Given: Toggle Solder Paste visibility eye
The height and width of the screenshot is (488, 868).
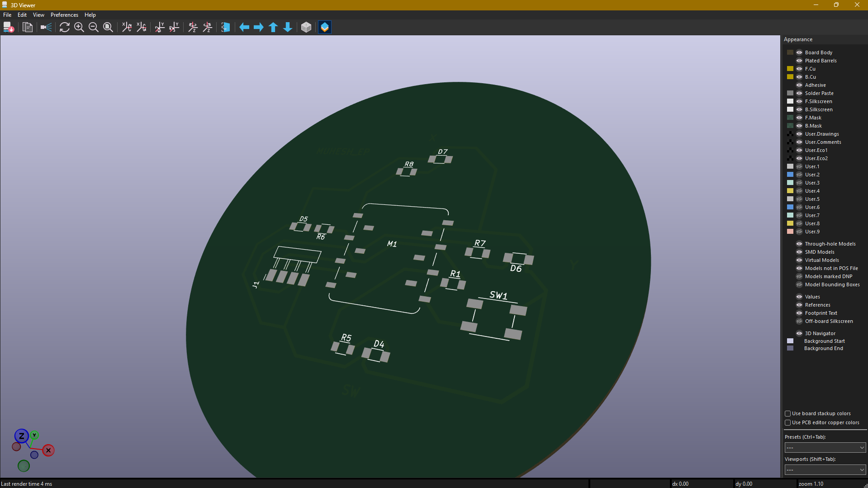Looking at the screenshot, I should click(799, 93).
